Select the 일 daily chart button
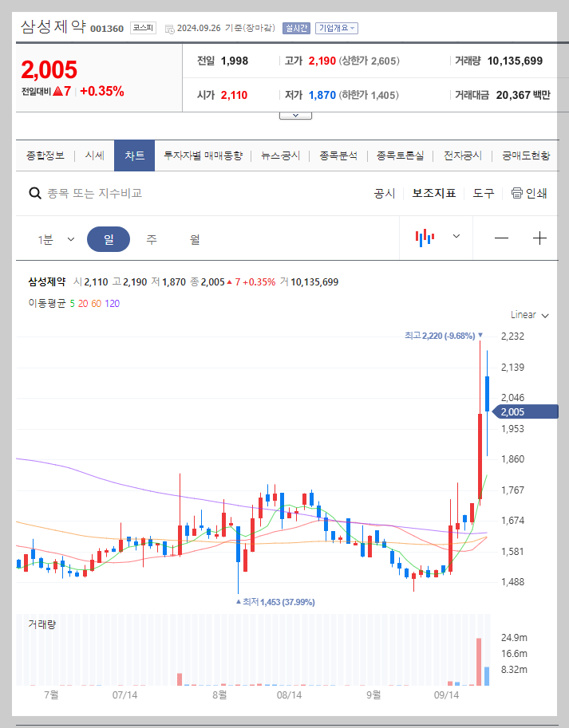The image size is (569, 728). click(108, 238)
